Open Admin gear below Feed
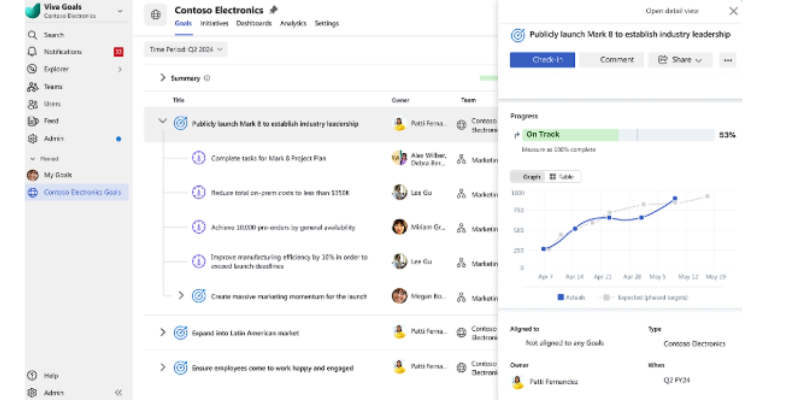 tap(33, 139)
